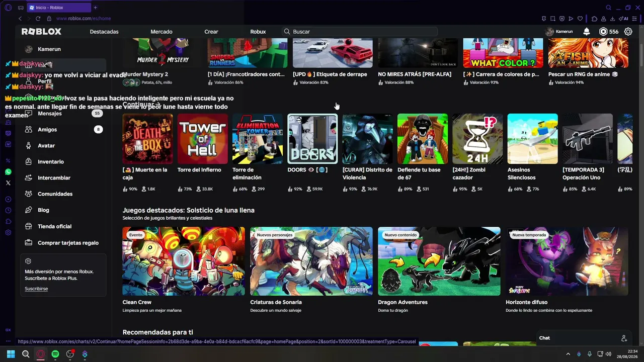
Task: Click the Pescar un RNG de anime title
Action: tap(583, 74)
